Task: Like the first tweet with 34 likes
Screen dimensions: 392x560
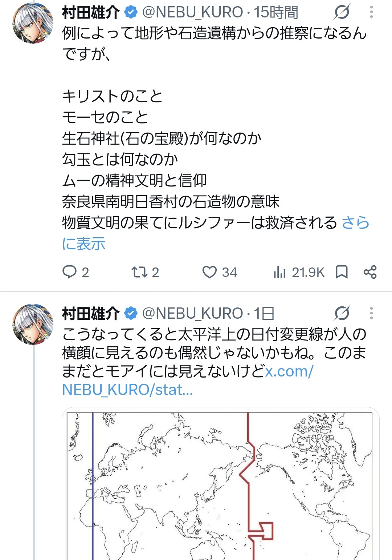Action: 209,272
